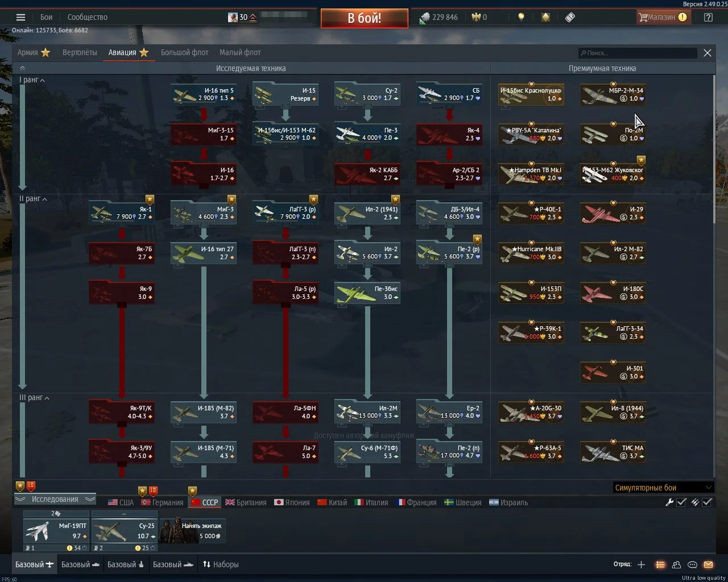Open the golden diamond icon in top bar
Image resolution: width=728 pixels, height=582 pixels.
tap(546, 17)
